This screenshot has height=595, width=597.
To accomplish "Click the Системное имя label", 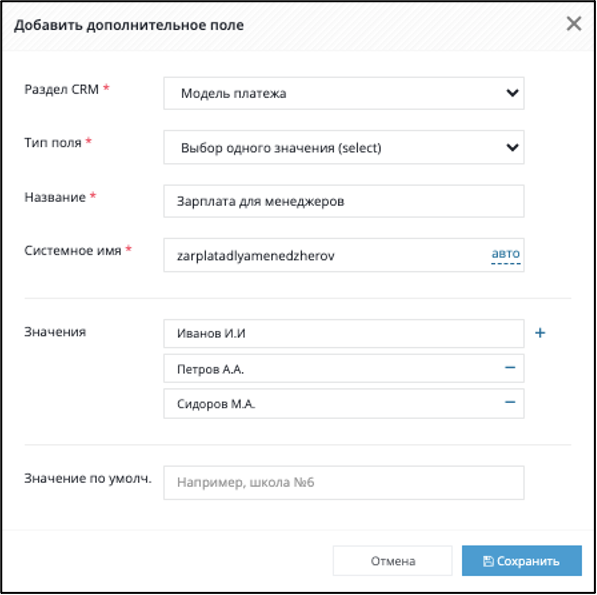I will (x=73, y=250).
